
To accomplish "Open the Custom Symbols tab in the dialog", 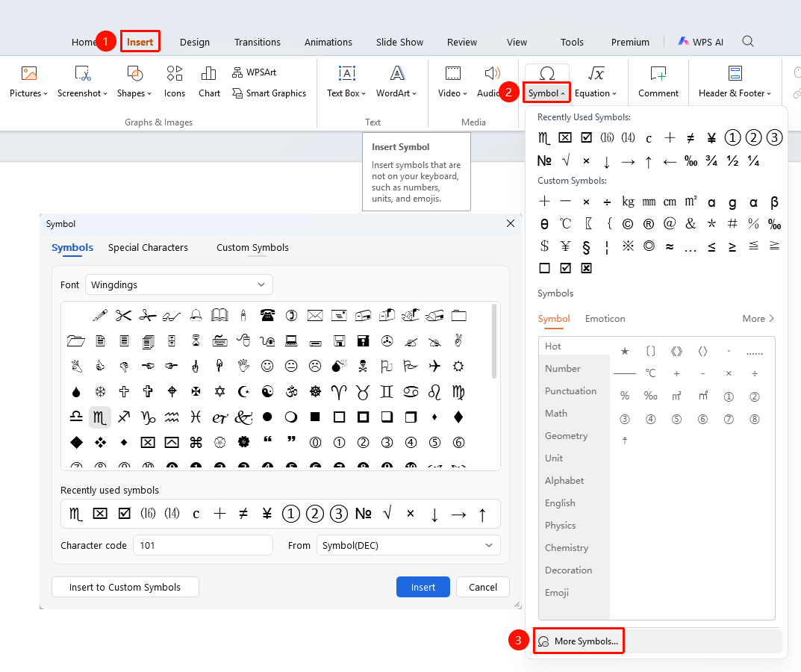I will coord(252,247).
